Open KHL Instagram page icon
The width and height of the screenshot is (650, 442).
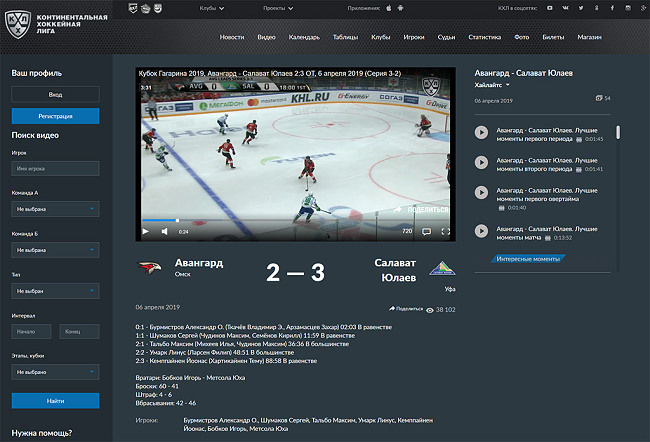coord(628,8)
